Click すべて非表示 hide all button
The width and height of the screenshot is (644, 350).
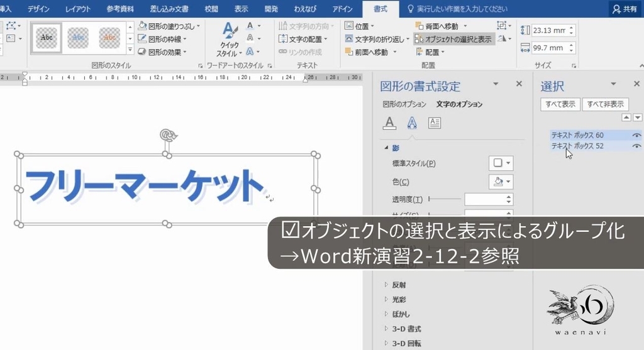606,104
